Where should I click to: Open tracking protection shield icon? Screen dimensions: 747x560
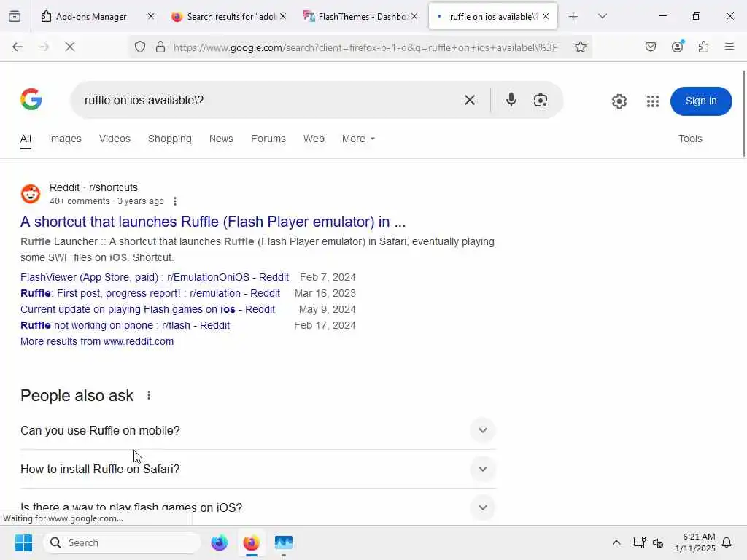point(139,47)
